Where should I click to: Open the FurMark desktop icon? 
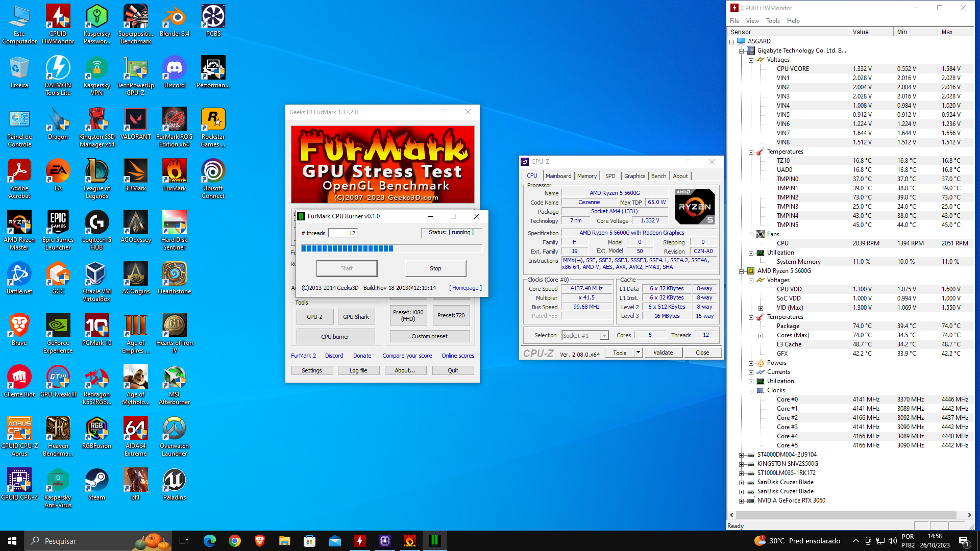point(175,176)
